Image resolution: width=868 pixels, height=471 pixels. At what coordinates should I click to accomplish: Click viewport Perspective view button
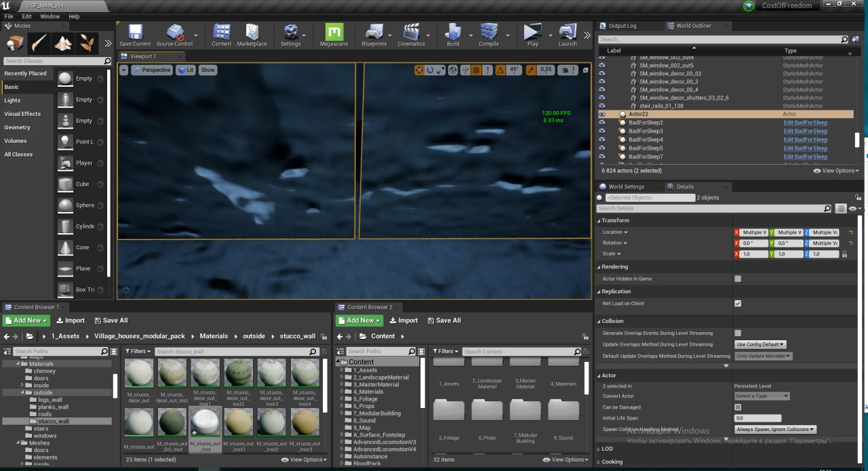point(151,70)
